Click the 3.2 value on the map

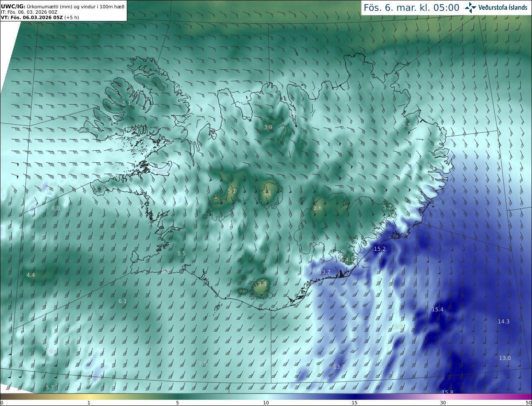[232, 191]
